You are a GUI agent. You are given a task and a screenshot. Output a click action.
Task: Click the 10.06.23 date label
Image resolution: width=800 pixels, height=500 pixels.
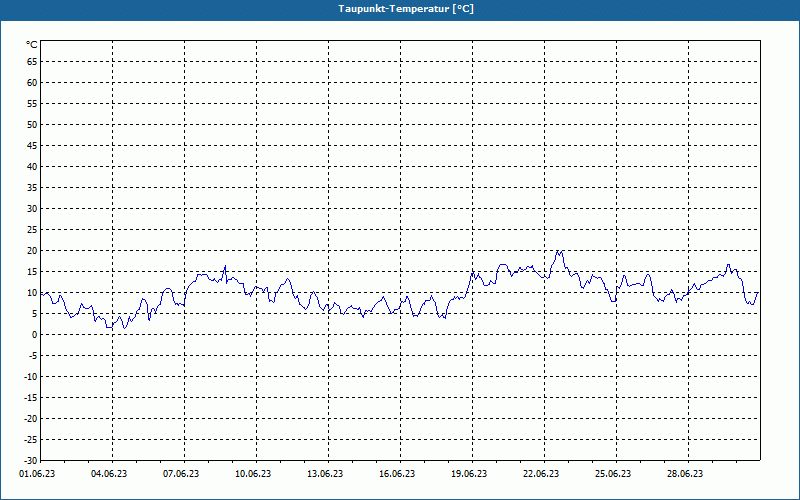click(253, 474)
